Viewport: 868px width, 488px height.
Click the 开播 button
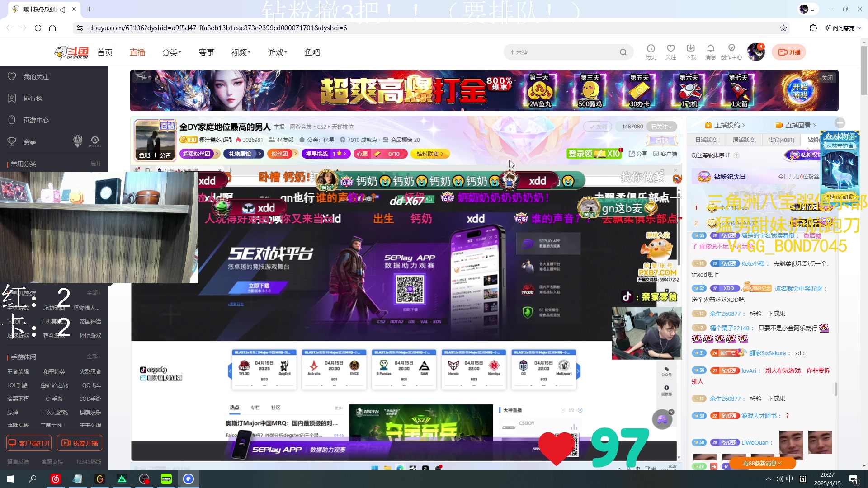(789, 52)
